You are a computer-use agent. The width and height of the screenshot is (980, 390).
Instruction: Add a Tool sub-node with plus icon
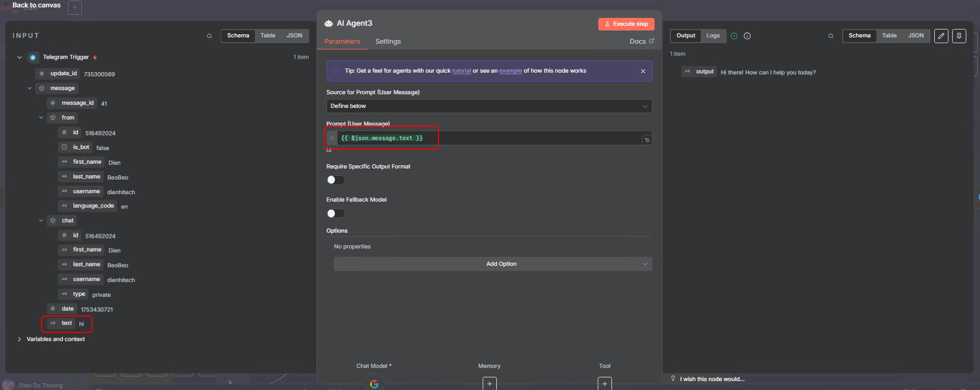605,384
